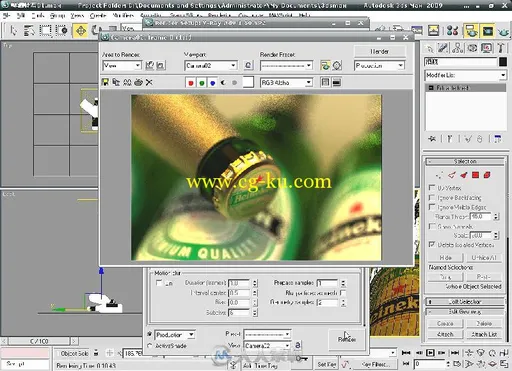This screenshot has height=371, width=512.
Task: Clear the rendered frame with X icon
Action: click(x=149, y=82)
